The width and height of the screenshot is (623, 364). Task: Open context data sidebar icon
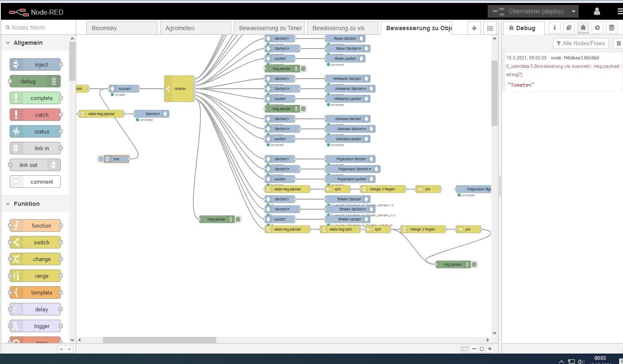click(x=612, y=28)
